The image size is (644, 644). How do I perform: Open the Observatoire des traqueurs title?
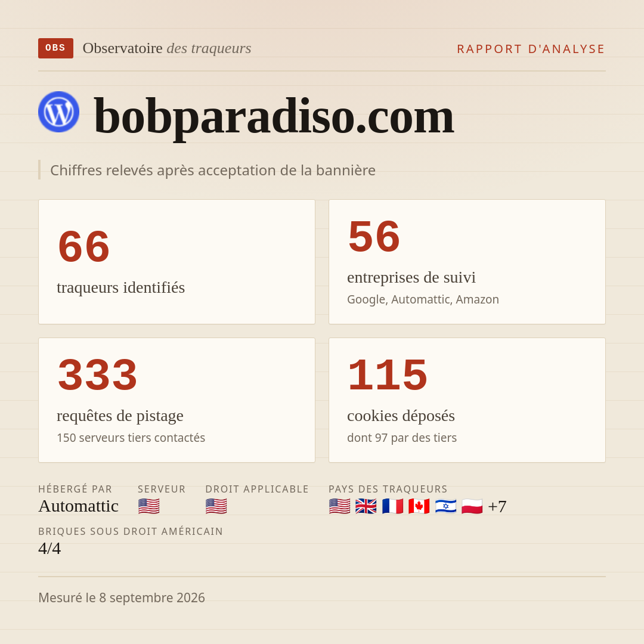point(167,48)
